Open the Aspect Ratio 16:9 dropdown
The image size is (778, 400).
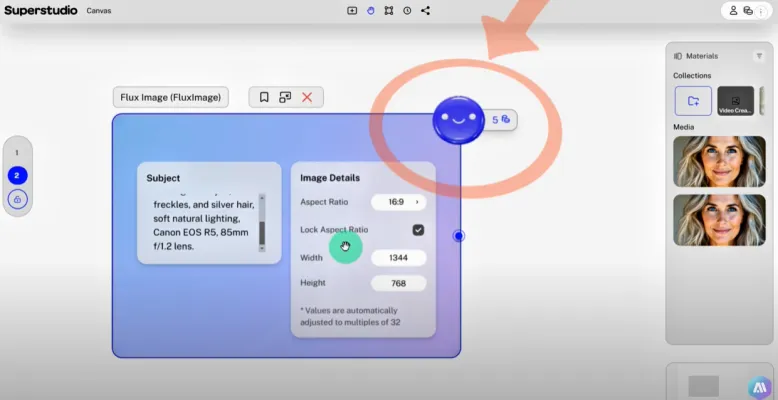point(398,202)
